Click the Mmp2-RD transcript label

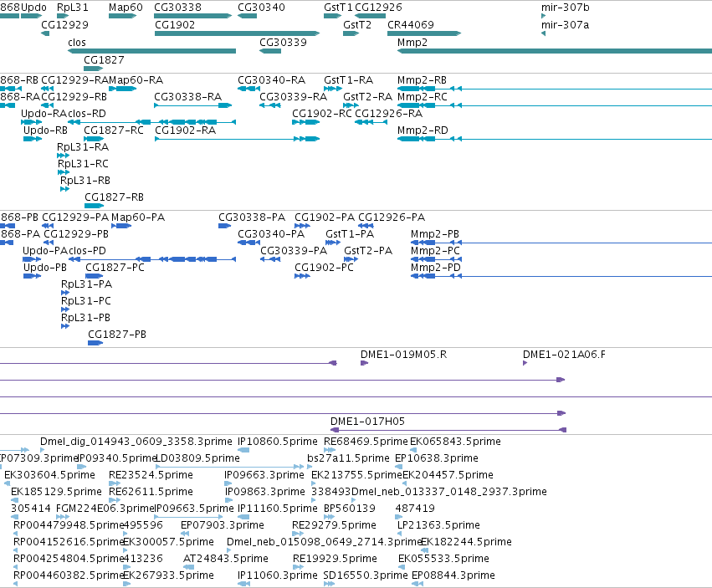click(x=423, y=130)
